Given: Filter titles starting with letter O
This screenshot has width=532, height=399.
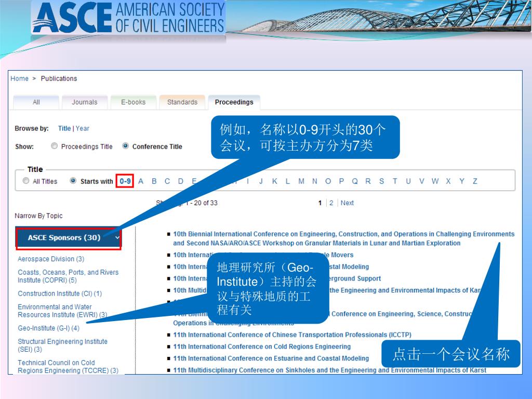Looking at the screenshot, I should pos(328,181).
